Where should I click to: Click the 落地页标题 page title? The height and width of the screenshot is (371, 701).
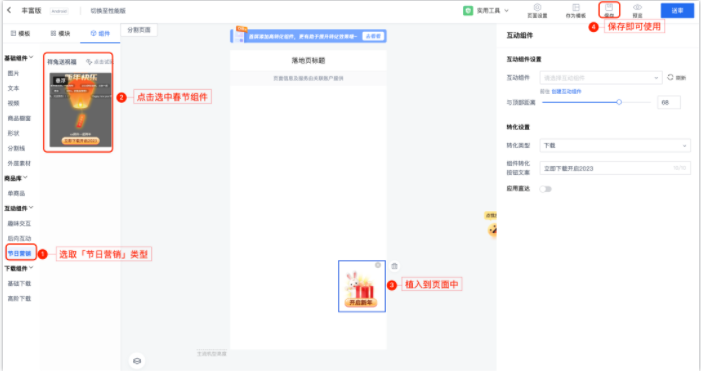tap(308, 60)
